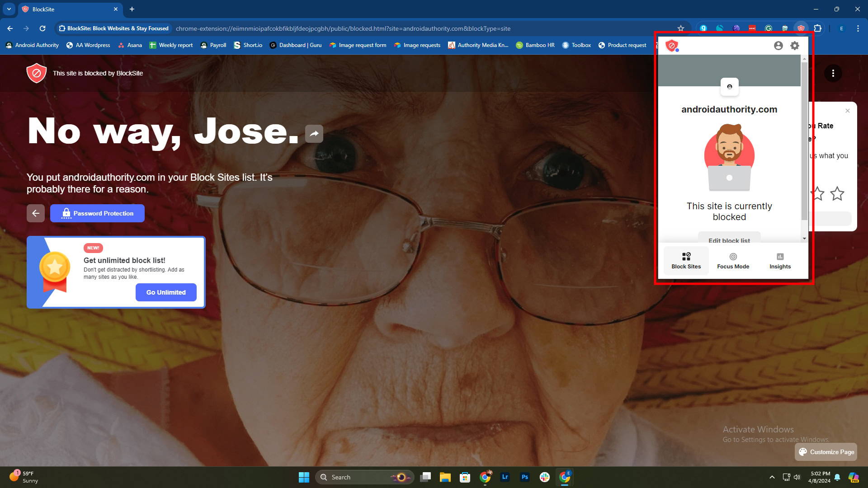This screenshot has width=868, height=488.
Task: Switch to Focus Mode tab
Action: point(733,261)
